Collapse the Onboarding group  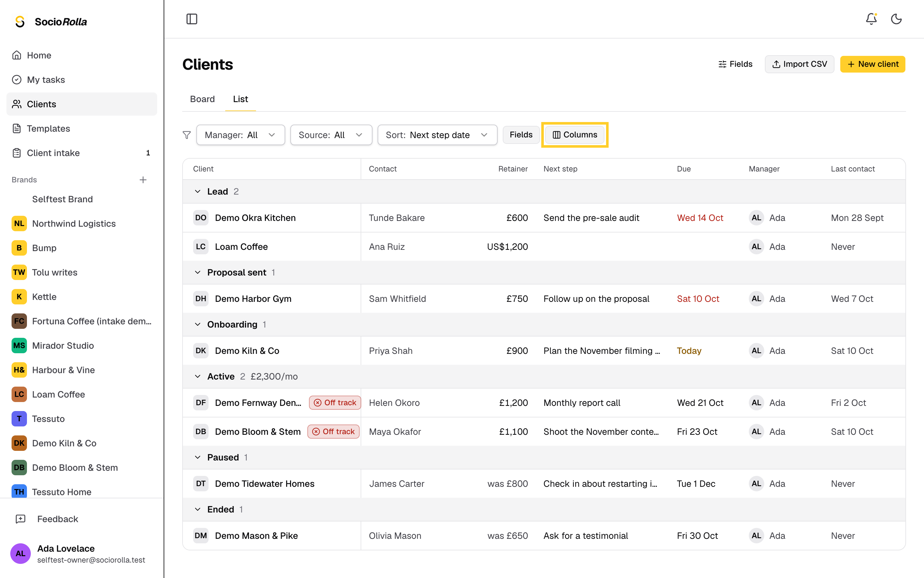[198, 325]
